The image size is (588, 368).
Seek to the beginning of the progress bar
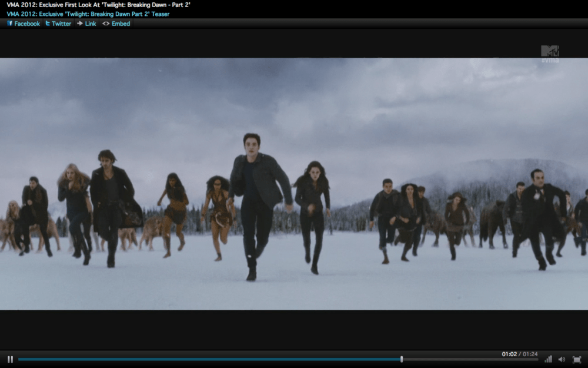19,359
